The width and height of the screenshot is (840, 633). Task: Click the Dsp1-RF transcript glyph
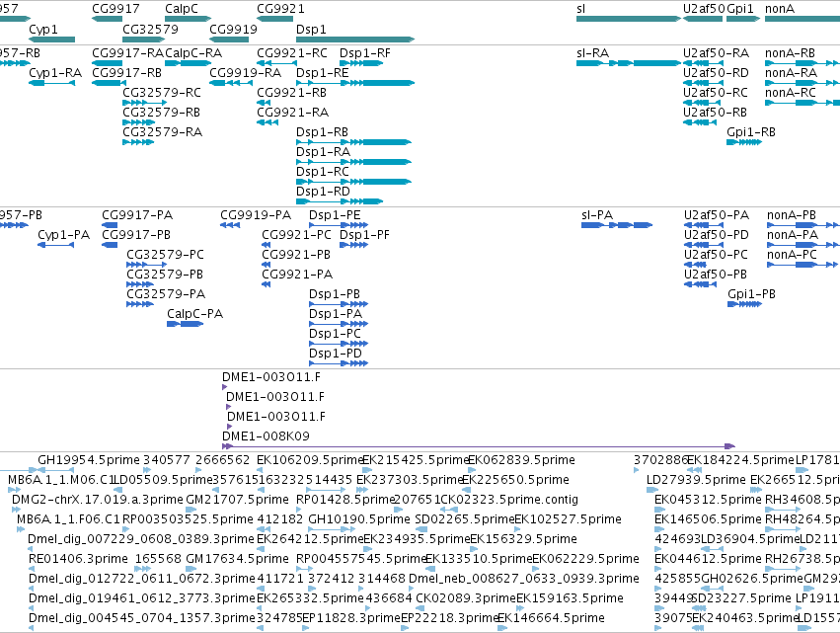click(361, 63)
